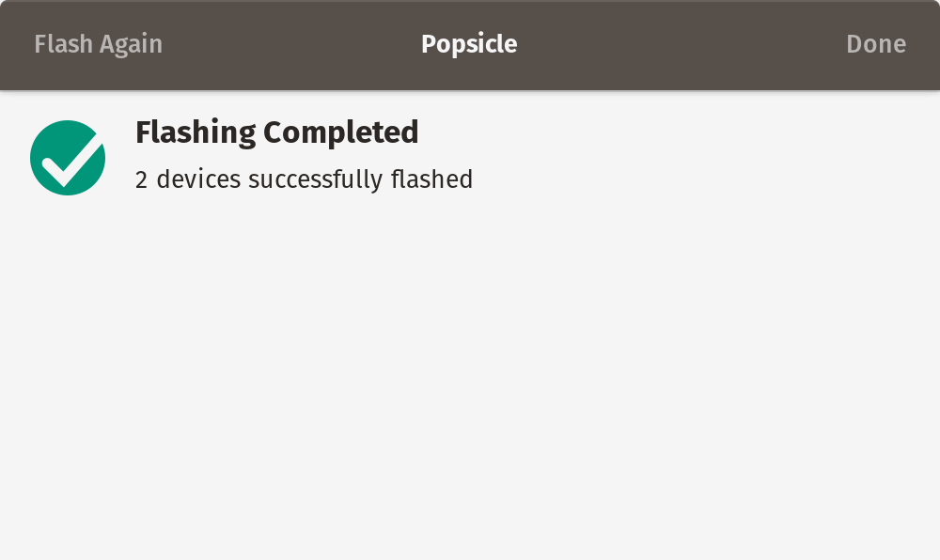940x560 pixels.
Task: Click the word "successfully" in the status text
Action: tap(315, 179)
